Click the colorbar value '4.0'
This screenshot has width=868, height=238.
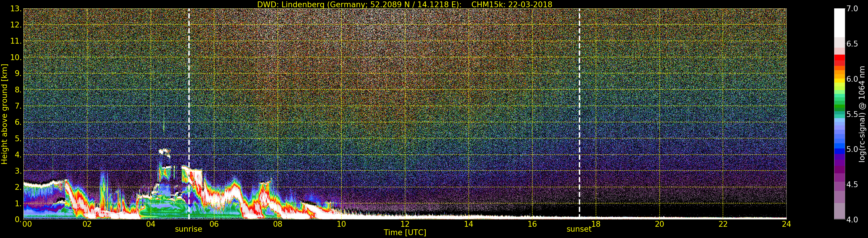852,220
